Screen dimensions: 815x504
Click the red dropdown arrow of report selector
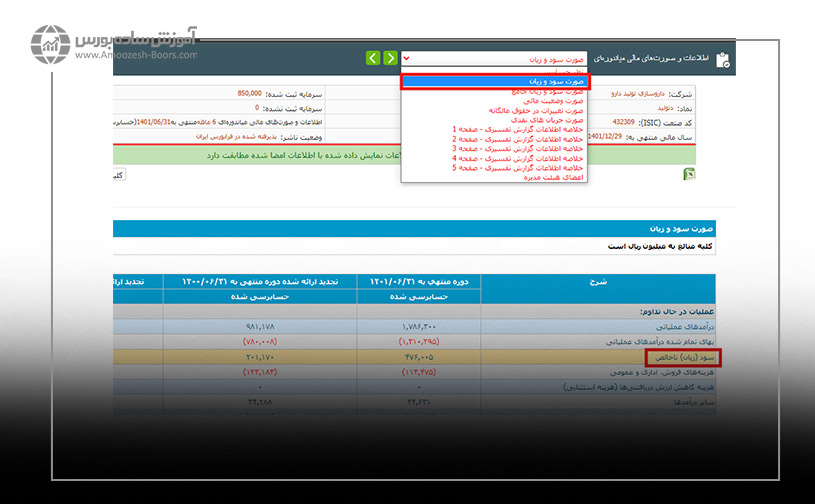406,58
